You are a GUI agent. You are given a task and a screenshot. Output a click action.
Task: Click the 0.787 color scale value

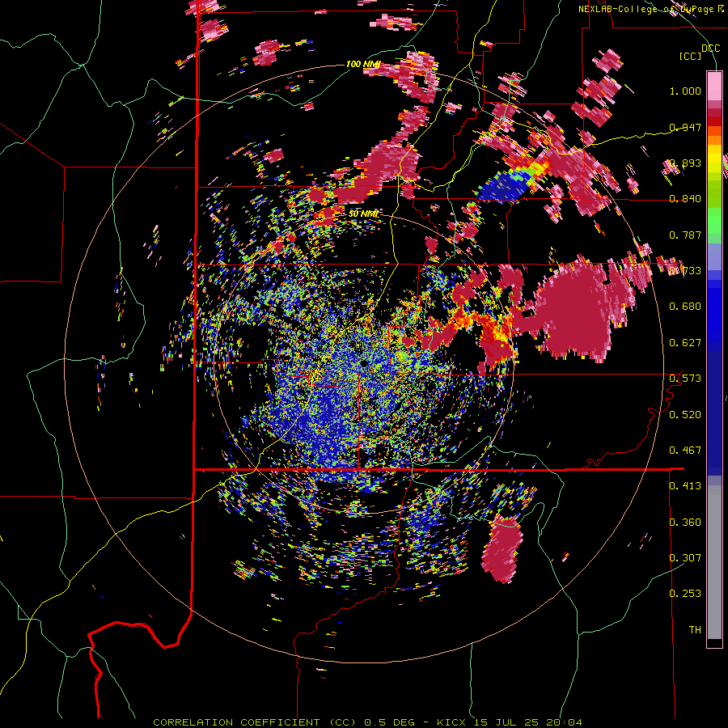coord(685,235)
